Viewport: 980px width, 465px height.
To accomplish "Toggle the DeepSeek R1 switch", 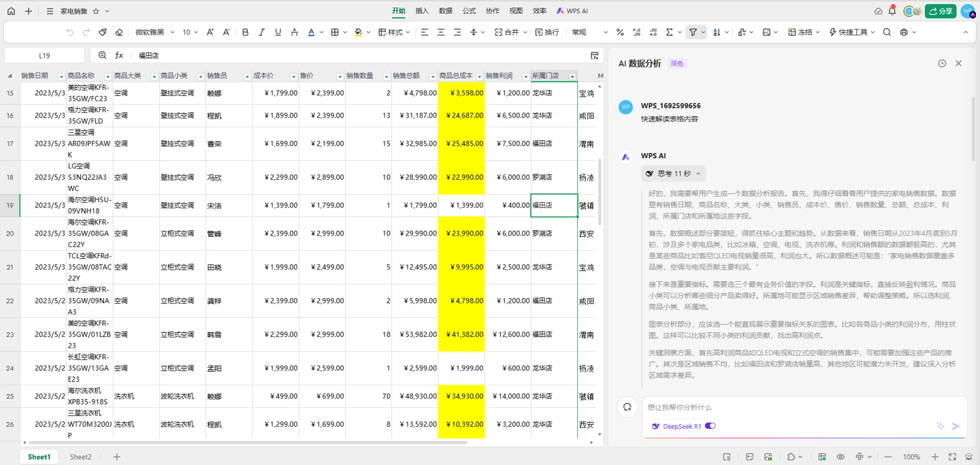I will [712, 426].
